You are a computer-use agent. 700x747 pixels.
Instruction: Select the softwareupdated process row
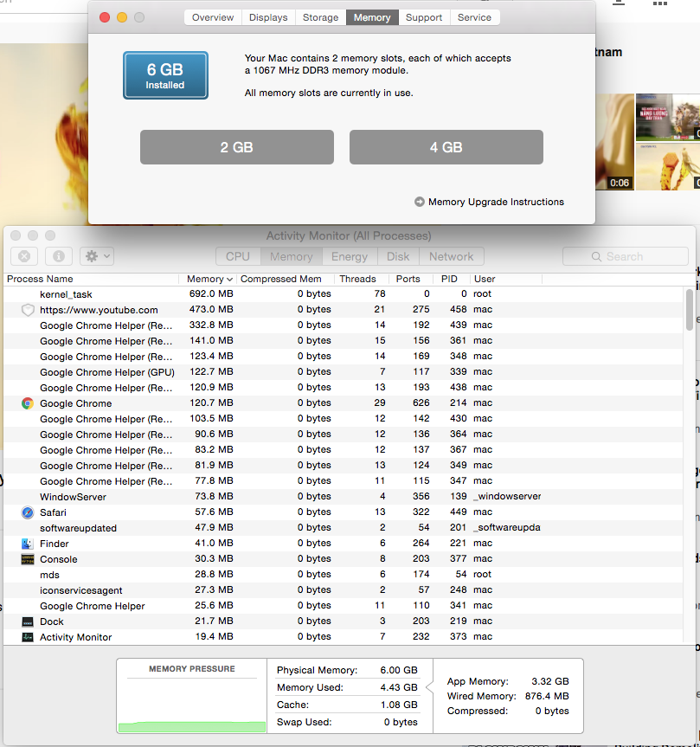pyautogui.click(x=343, y=528)
